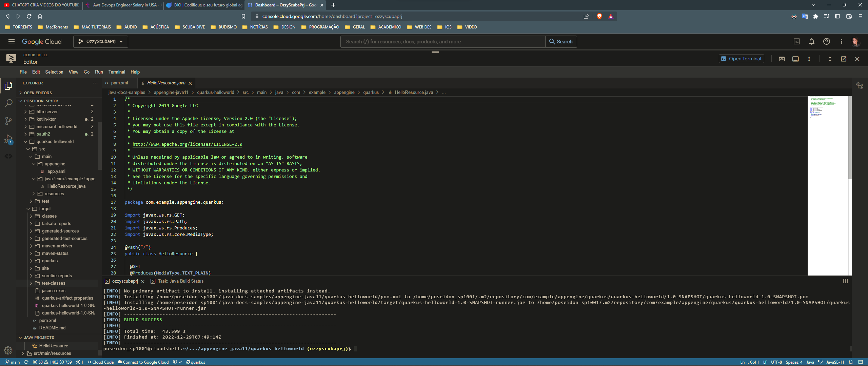
Task: Switch to Task: Java Build Status tab
Action: (180, 281)
